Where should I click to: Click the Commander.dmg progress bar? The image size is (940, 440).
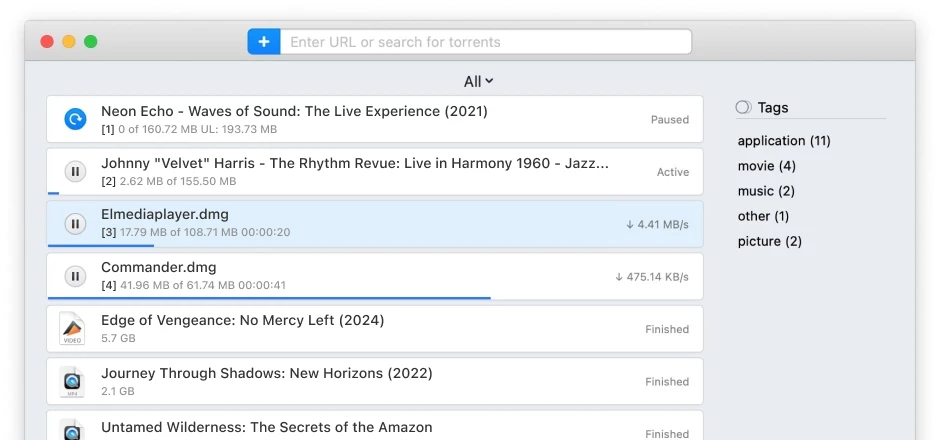[269, 297]
